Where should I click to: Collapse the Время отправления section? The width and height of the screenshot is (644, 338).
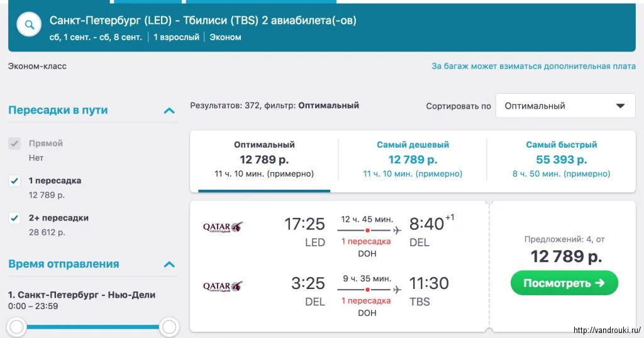(169, 264)
